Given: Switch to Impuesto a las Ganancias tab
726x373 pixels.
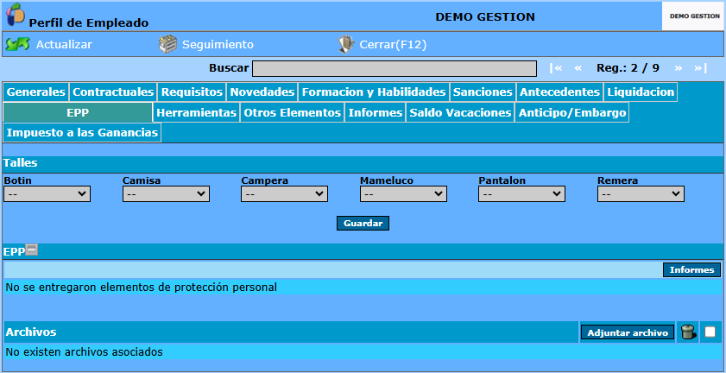Looking at the screenshot, I should [x=82, y=133].
